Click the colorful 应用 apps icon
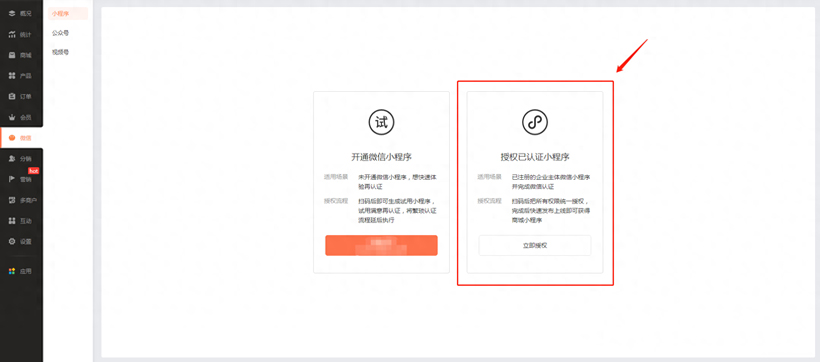This screenshot has width=820, height=362. click(x=12, y=271)
